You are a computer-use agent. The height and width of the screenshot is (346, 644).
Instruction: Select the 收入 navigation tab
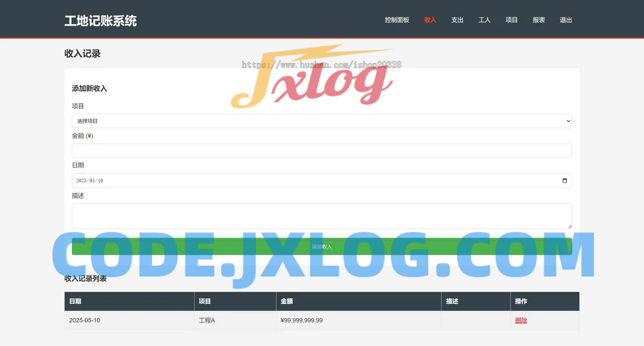[430, 20]
